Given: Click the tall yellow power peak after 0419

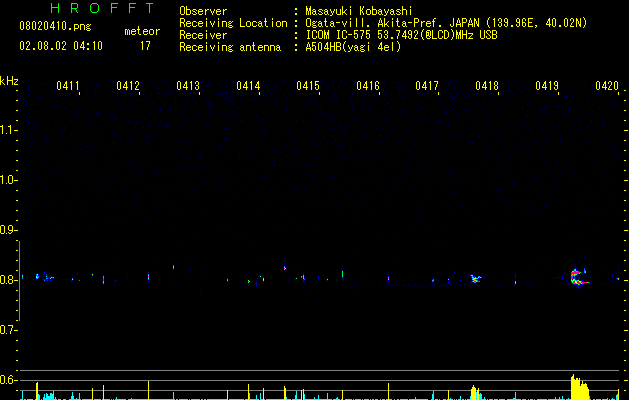Looking at the screenshot, I should pyautogui.click(x=580, y=387).
